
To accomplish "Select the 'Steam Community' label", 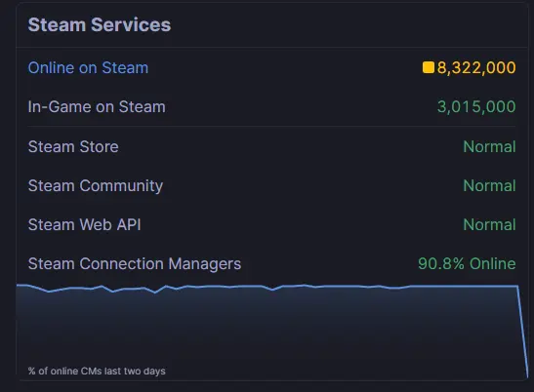I will pos(96,186).
